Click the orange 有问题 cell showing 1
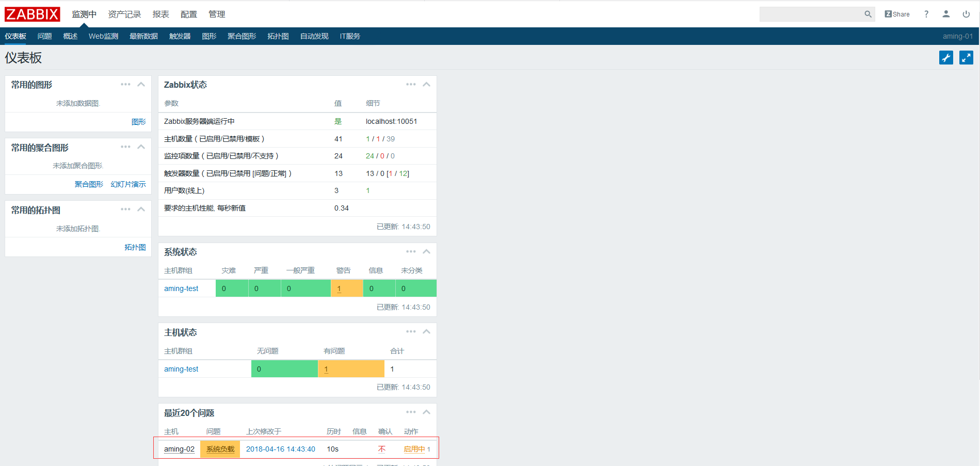The height and width of the screenshot is (466, 980). [351, 369]
